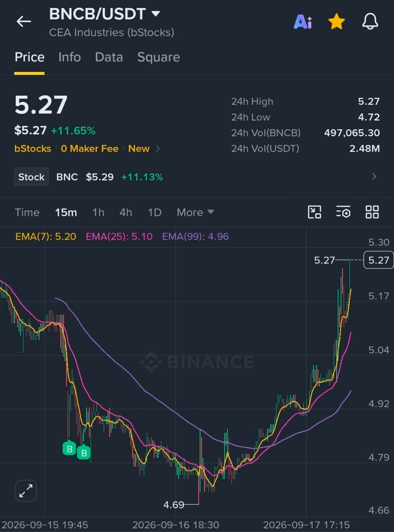Select the Time chart interval
The image size is (394, 532).
pyautogui.click(x=27, y=212)
